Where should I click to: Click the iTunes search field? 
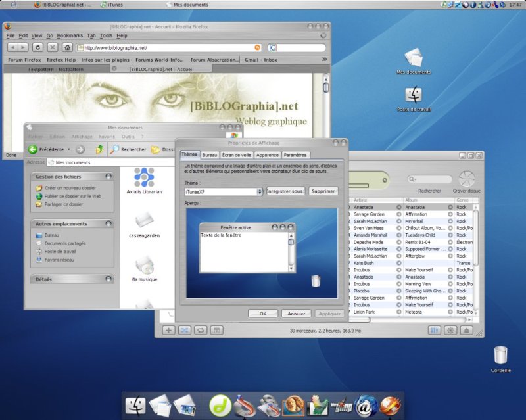point(429,179)
